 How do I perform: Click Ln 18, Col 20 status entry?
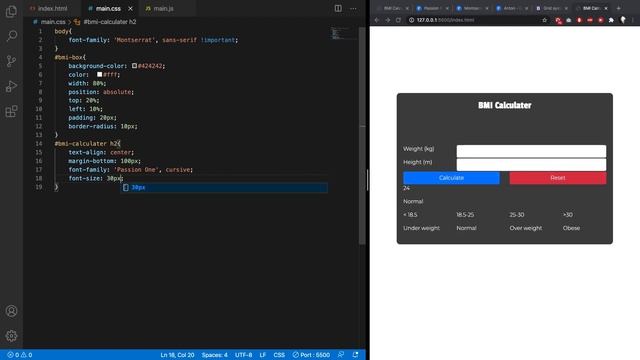(177, 355)
